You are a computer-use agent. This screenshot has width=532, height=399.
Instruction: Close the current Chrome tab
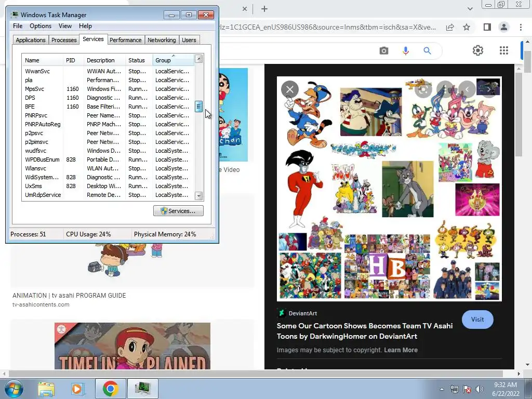click(x=245, y=9)
